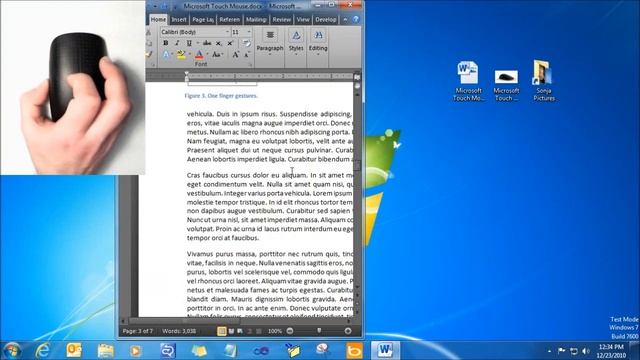Viewport: 640px width, 360px height.
Task: Grow font size with large A
Action: pos(236,54)
